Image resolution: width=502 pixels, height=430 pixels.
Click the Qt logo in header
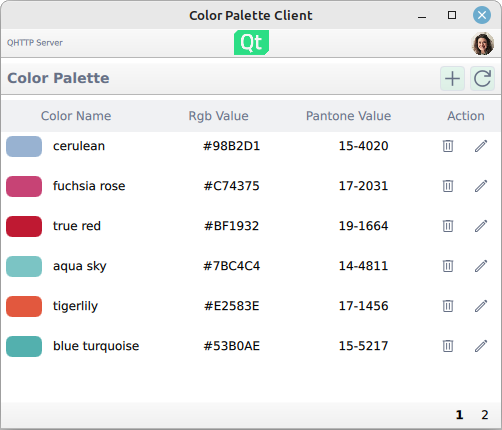[251, 43]
